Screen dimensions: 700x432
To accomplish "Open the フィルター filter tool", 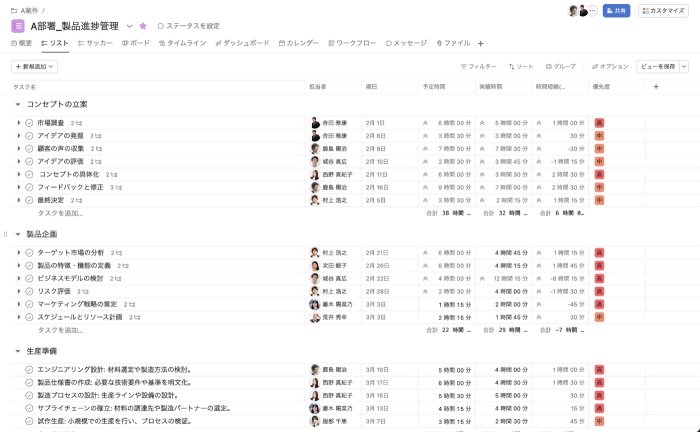I will pos(478,67).
